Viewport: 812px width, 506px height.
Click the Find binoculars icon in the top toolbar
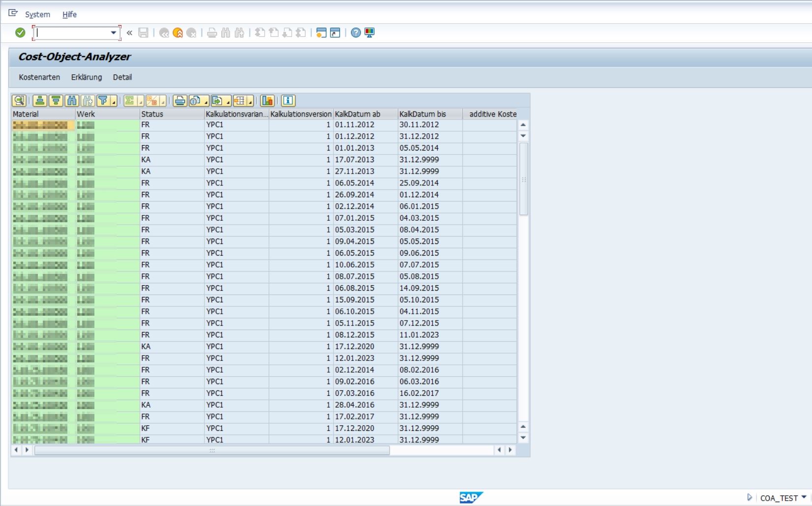point(226,33)
